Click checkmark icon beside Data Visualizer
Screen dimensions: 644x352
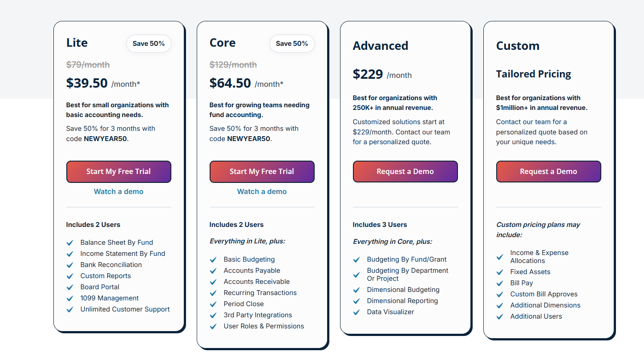coord(356,312)
